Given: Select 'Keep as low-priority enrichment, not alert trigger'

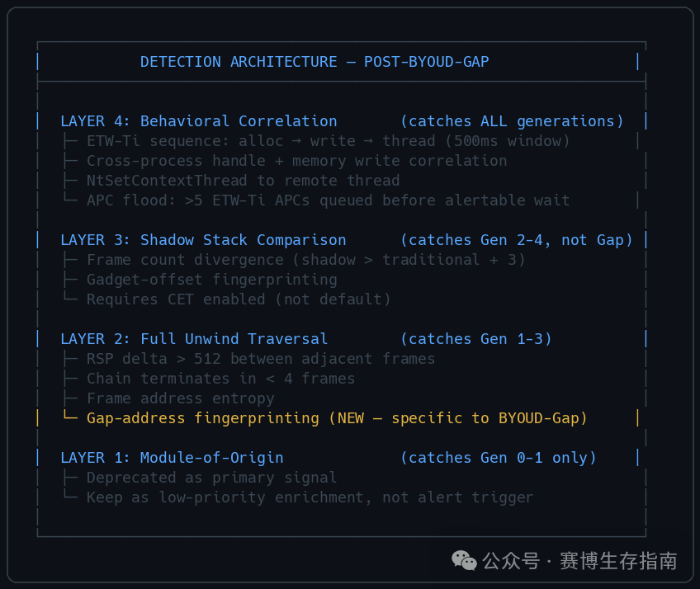Looking at the screenshot, I should [x=310, y=497].
